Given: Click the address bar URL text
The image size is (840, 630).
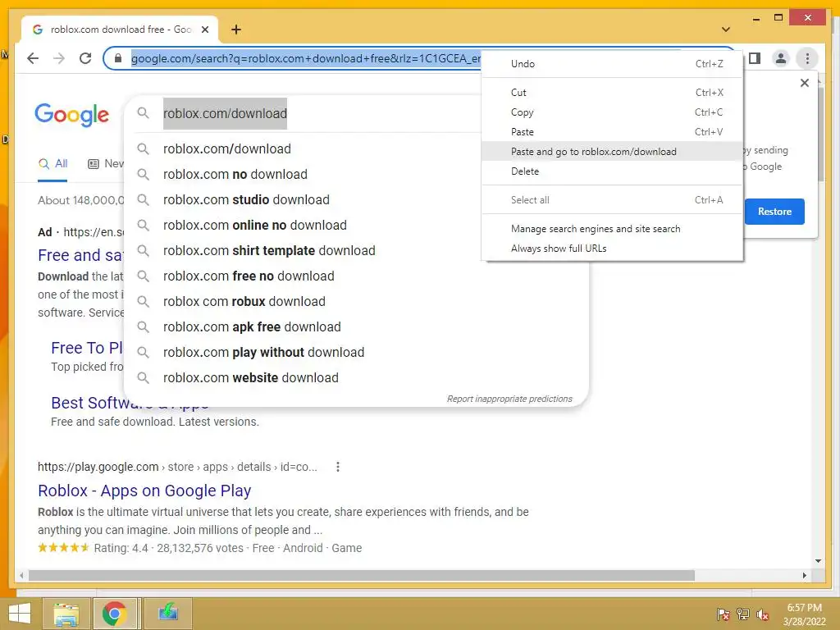Looking at the screenshot, I should (x=305, y=58).
